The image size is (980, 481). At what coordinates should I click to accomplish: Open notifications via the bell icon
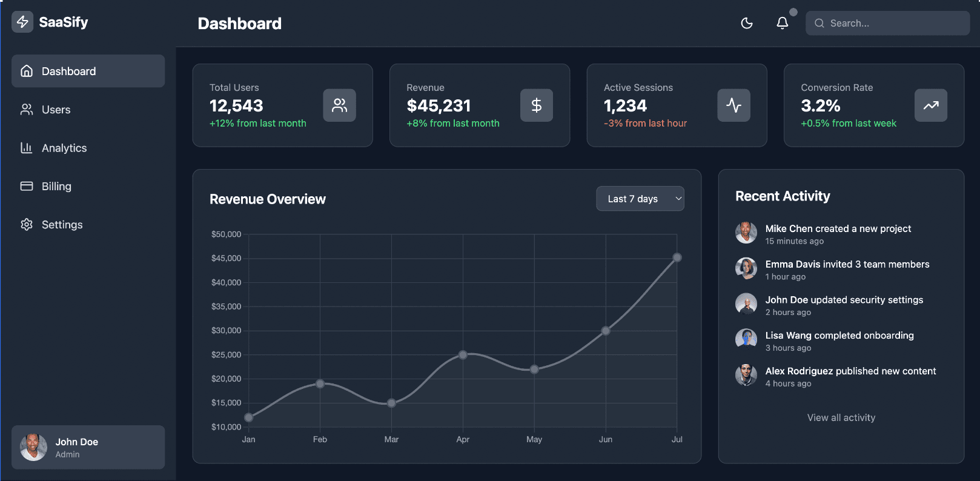click(782, 23)
